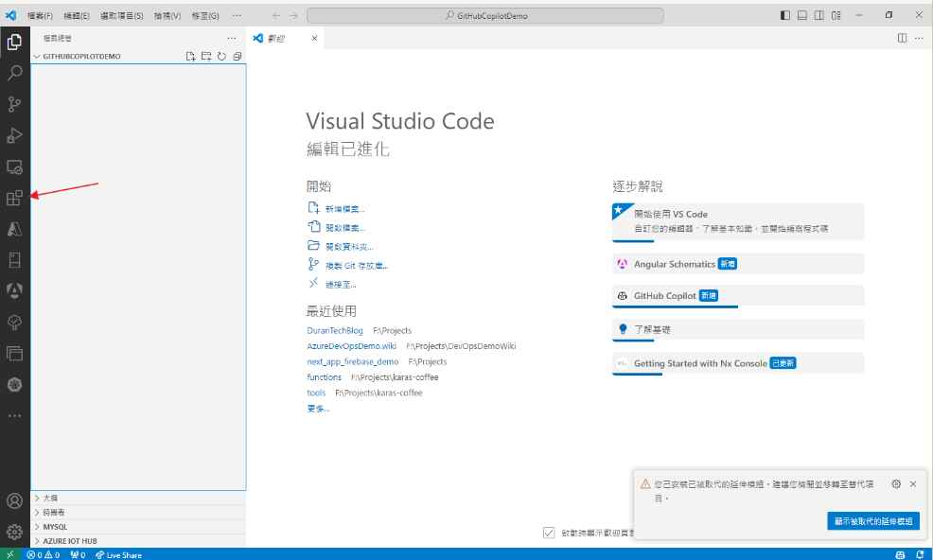This screenshot has width=933, height=560.
Task: Open errors and warnings status item
Action: coord(43,554)
